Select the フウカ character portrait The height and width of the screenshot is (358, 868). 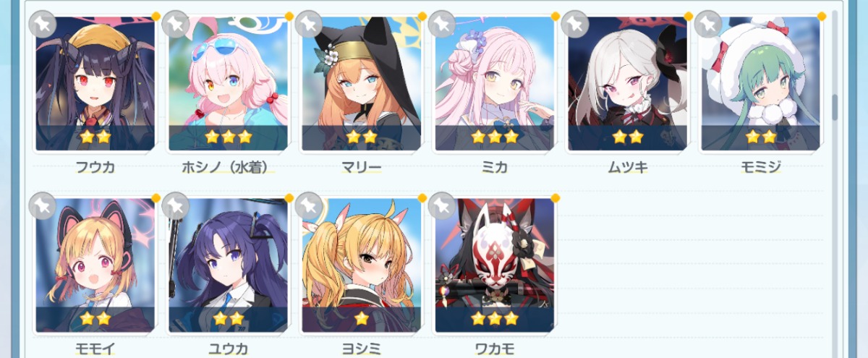95,84
